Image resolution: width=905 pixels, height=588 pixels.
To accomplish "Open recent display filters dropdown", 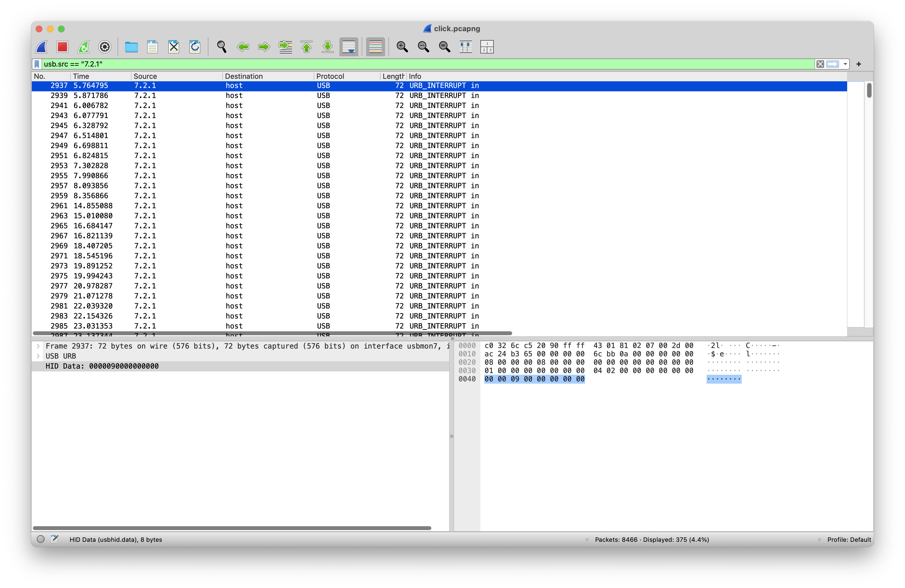I will click(845, 64).
